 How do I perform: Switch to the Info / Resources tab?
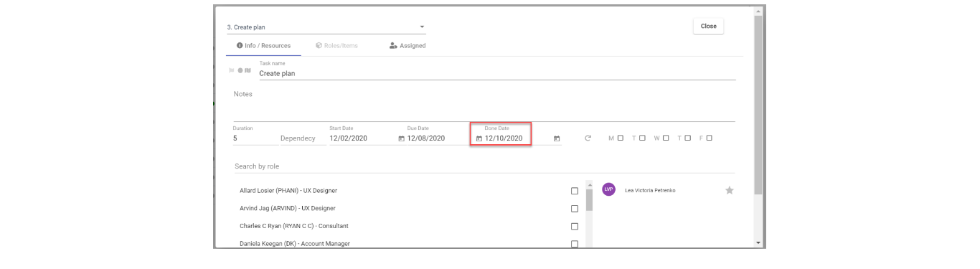tap(263, 46)
